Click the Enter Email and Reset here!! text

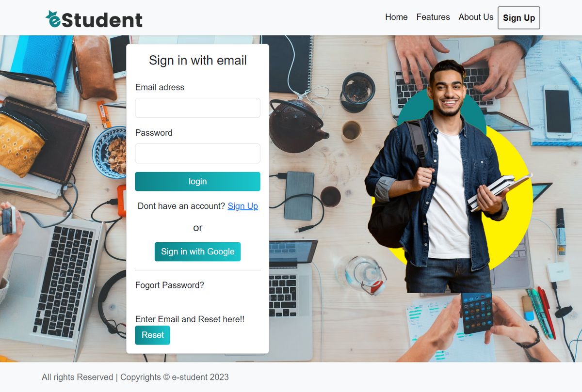point(190,319)
